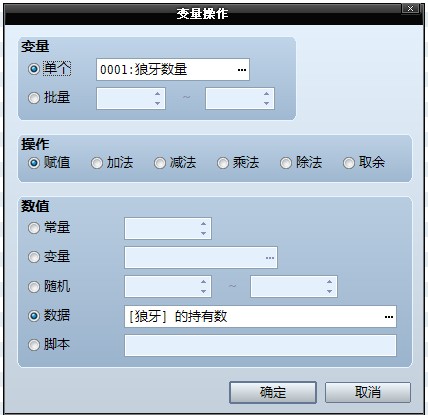Choose the 除法 (divide) operation
428x415 pixels.
pyautogui.click(x=286, y=163)
